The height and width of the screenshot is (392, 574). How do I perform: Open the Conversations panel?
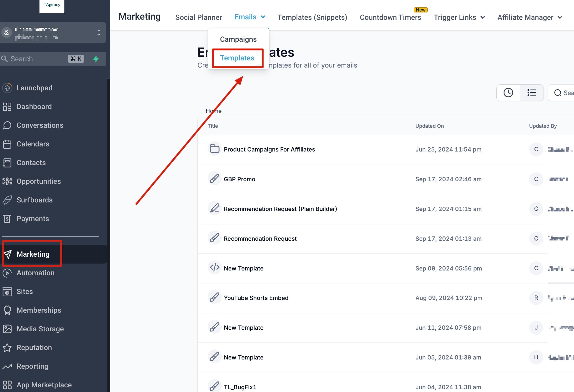coord(40,125)
